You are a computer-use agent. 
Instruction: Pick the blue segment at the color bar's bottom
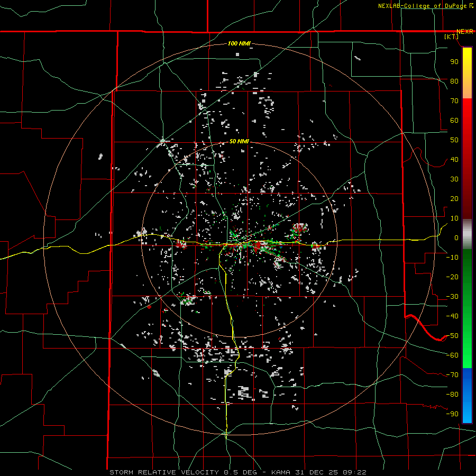tap(467, 396)
